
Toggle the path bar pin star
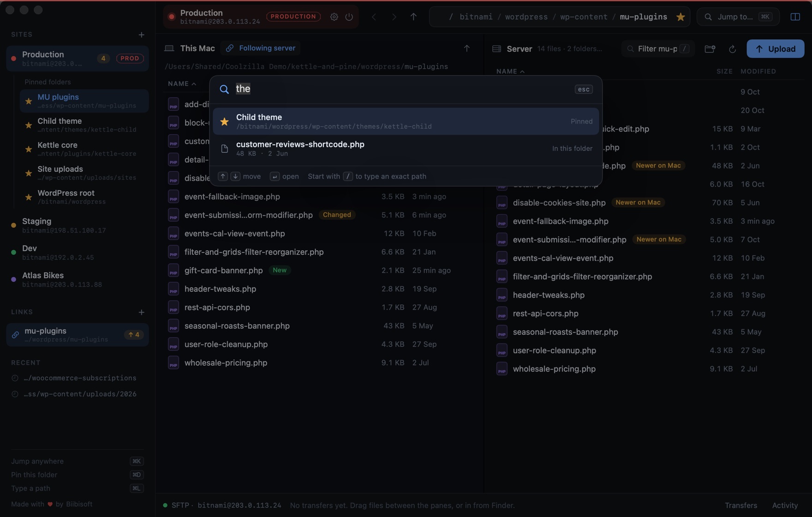click(681, 17)
